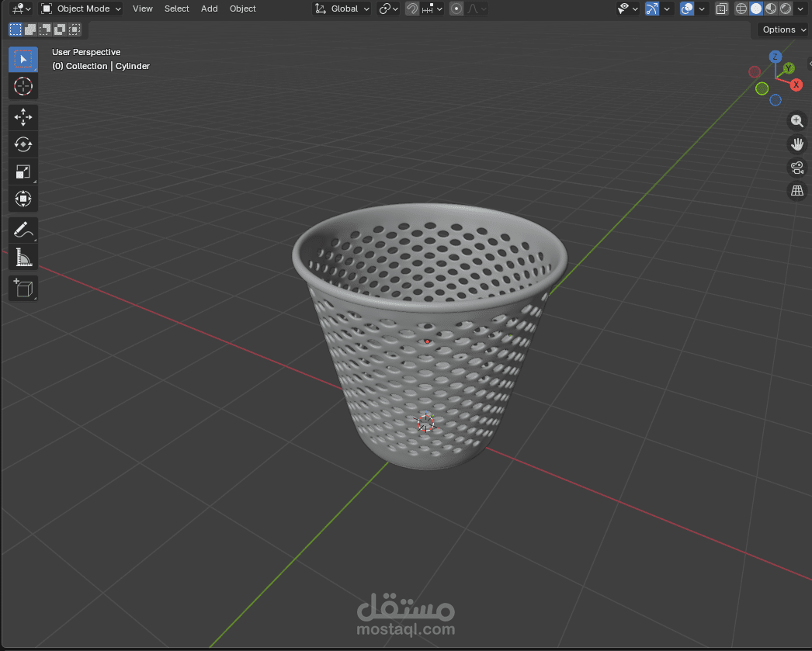Toggle X-ray display in header
812x651 pixels.
coord(722,9)
